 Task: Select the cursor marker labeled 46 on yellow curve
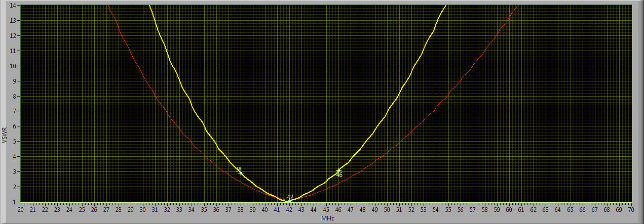(338, 171)
